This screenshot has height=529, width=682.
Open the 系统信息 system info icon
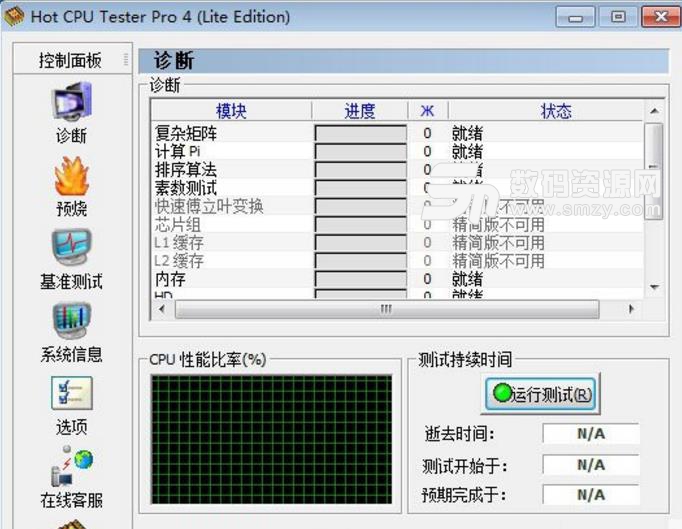tap(72, 321)
